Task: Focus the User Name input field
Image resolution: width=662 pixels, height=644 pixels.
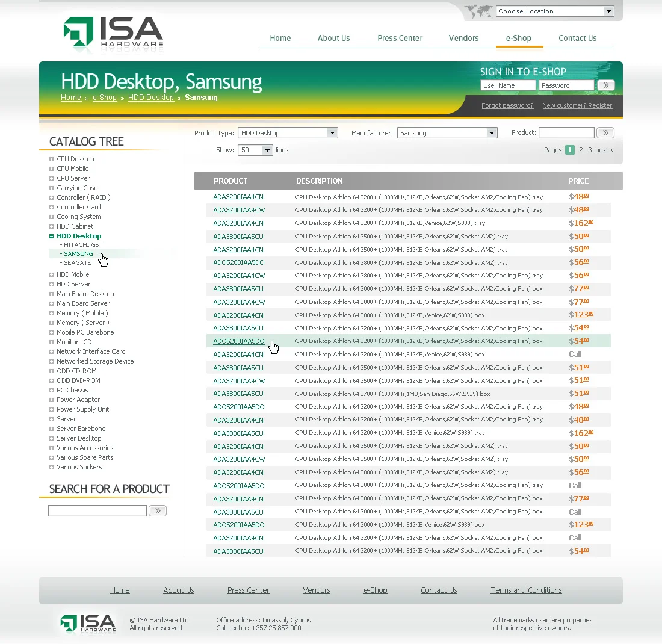Action: coord(508,85)
